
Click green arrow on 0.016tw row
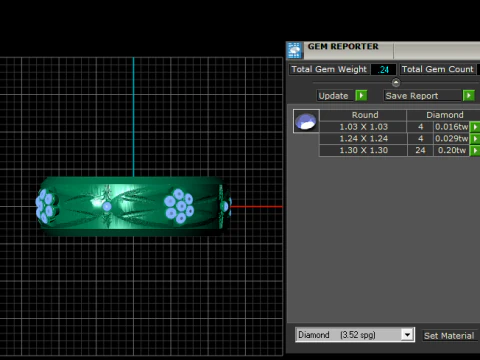coord(475,127)
